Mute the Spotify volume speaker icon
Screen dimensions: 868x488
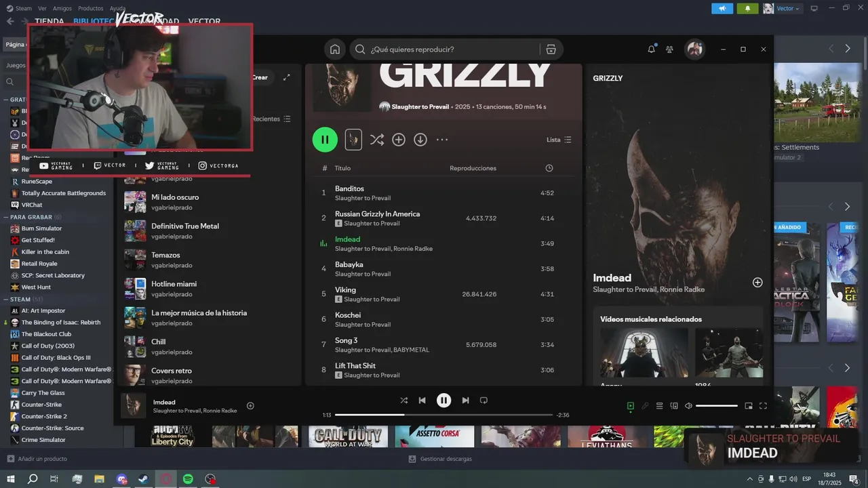pyautogui.click(x=688, y=406)
